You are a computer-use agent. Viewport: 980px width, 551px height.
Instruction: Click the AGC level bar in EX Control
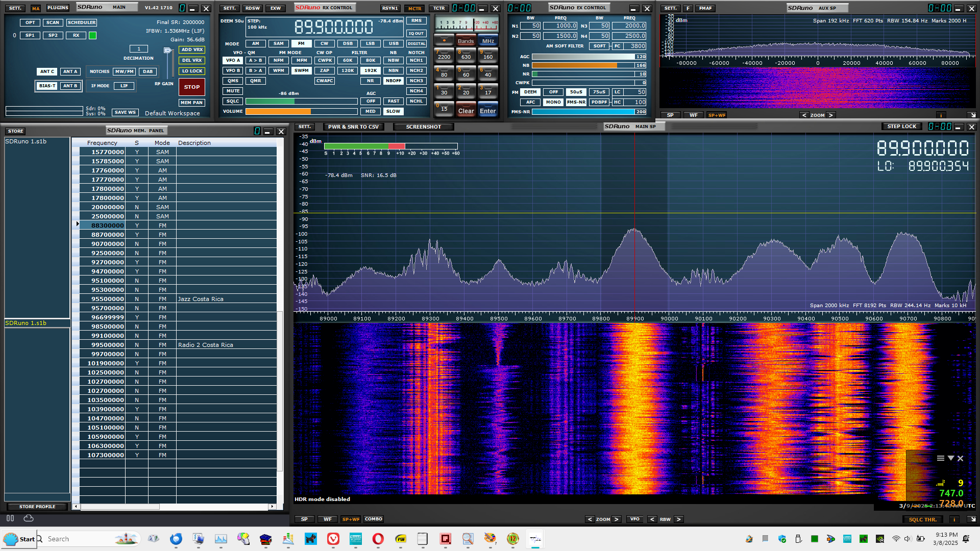pyautogui.click(x=589, y=57)
